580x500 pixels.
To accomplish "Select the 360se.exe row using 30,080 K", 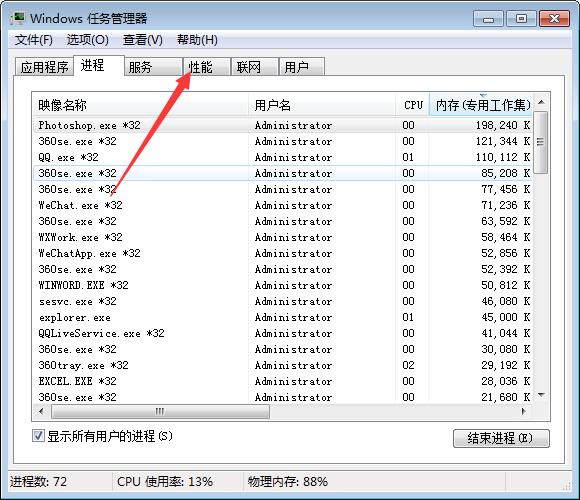I will pyautogui.click(x=283, y=349).
